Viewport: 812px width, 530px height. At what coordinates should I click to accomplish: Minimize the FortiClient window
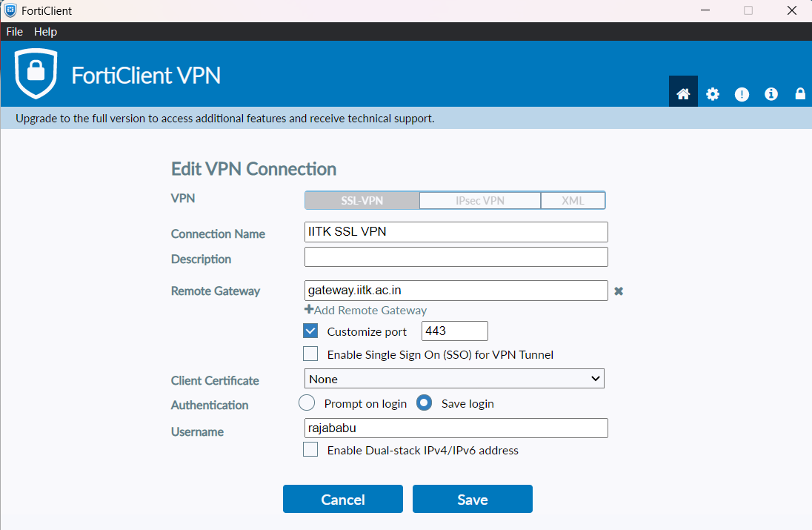pyautogui.click(x=705, y=10)
